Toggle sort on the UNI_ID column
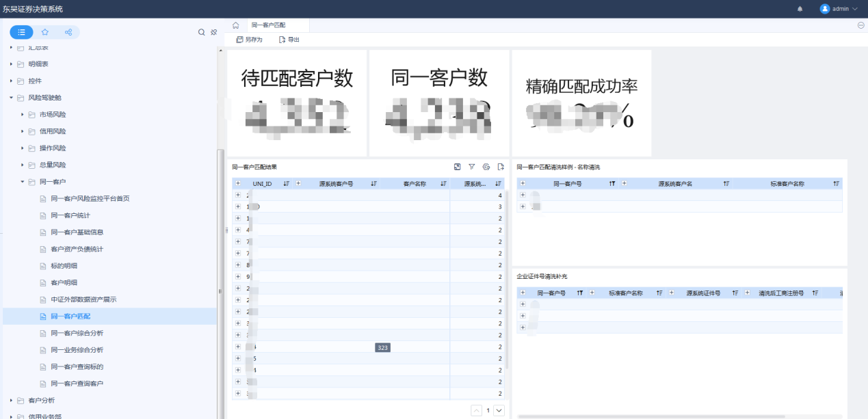 coord(287,184)
